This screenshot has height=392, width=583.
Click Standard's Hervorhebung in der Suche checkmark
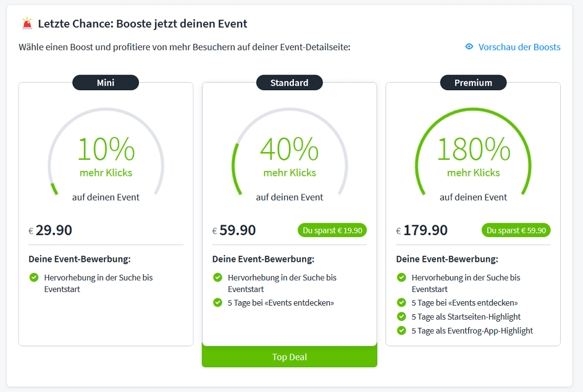(217, 278)
